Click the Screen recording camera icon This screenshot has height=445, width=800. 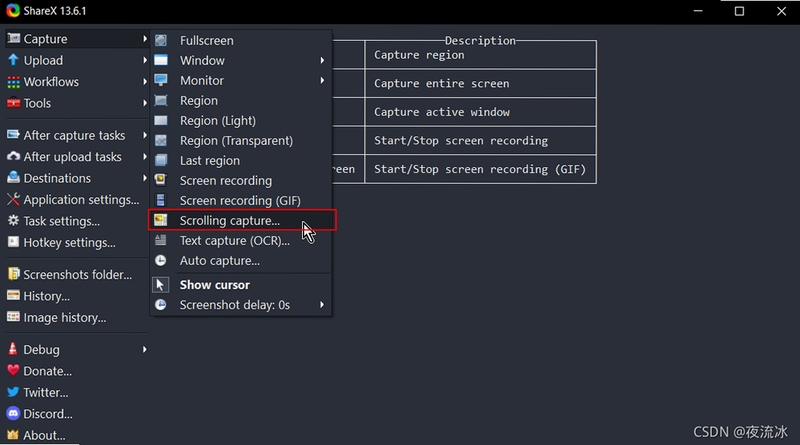click(161, 180)
